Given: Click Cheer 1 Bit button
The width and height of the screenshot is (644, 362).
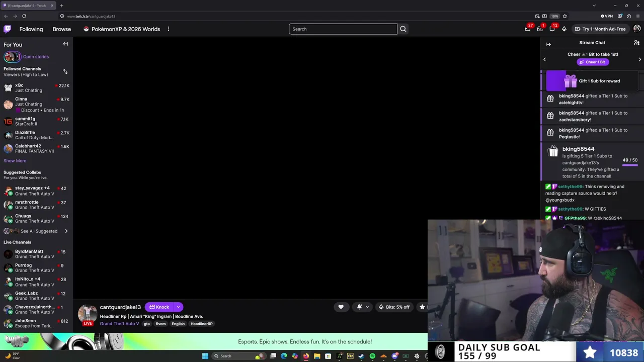Looking at the screenshot, I should click(x=592, y=62).
